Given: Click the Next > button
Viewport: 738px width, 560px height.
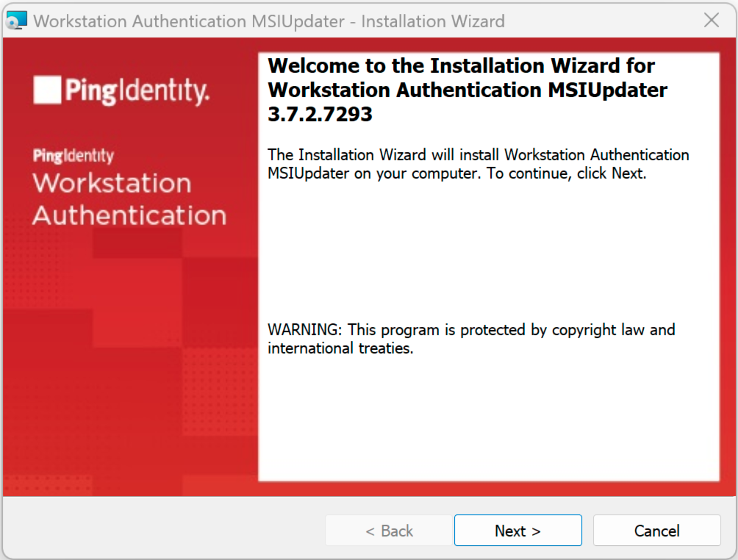Looking at the screenshot, I should pos(517,531).
